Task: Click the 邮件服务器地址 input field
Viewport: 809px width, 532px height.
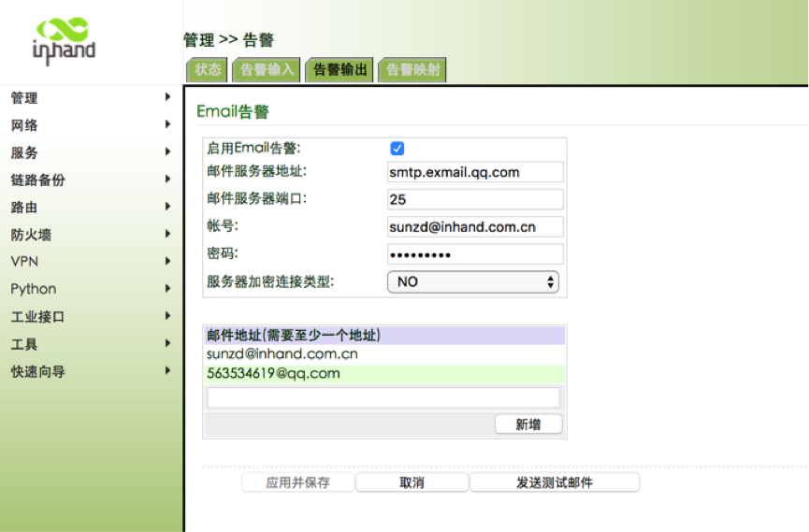Action: pyautogui.click(x=475, y=172)
